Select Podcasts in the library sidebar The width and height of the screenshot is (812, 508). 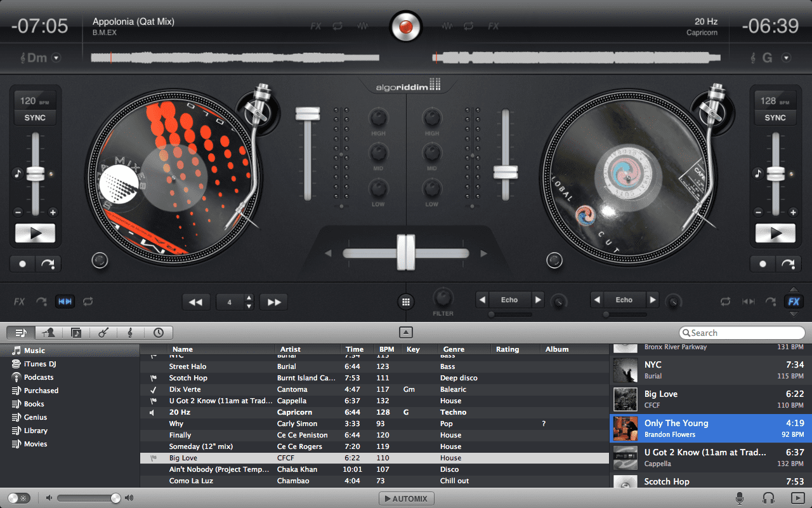[x=38, y=377]
